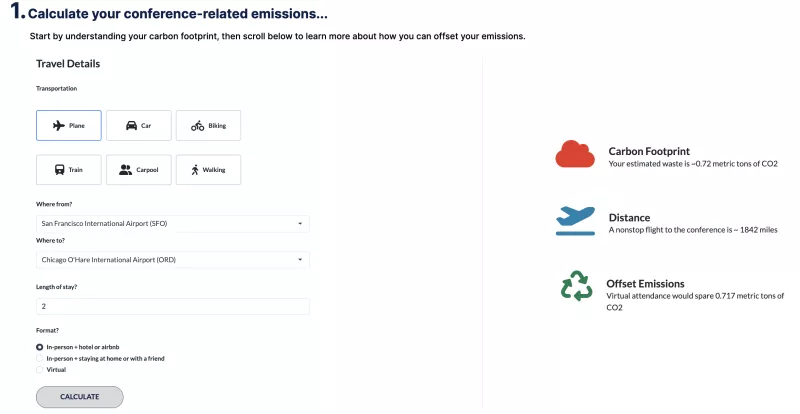Pick the Biking bicycle icon
800x414 pixels.
tap(197, 126)
